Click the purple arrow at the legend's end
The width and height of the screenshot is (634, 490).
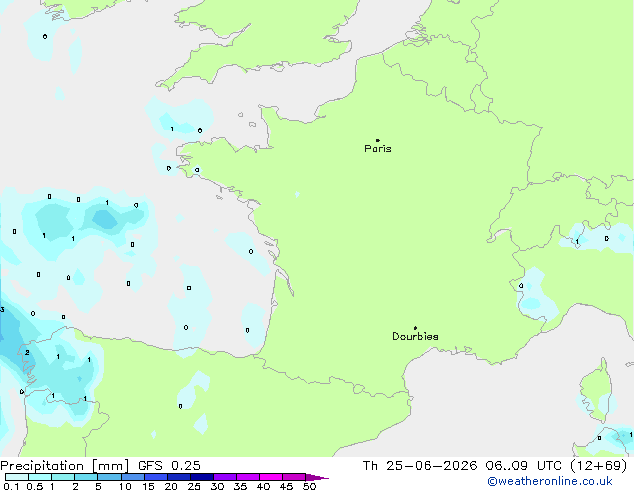(x=317, y=477)
